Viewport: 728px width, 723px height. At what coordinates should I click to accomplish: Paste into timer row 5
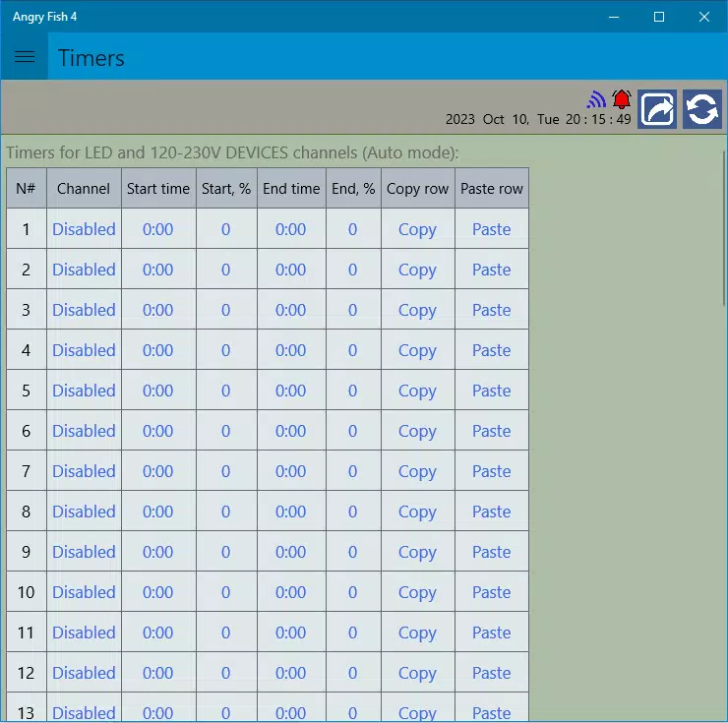491,391
